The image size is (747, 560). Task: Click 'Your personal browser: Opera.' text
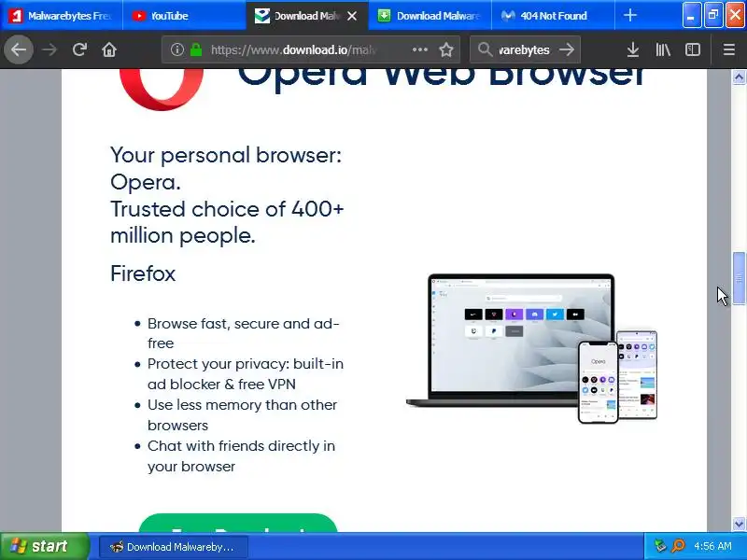226,168
